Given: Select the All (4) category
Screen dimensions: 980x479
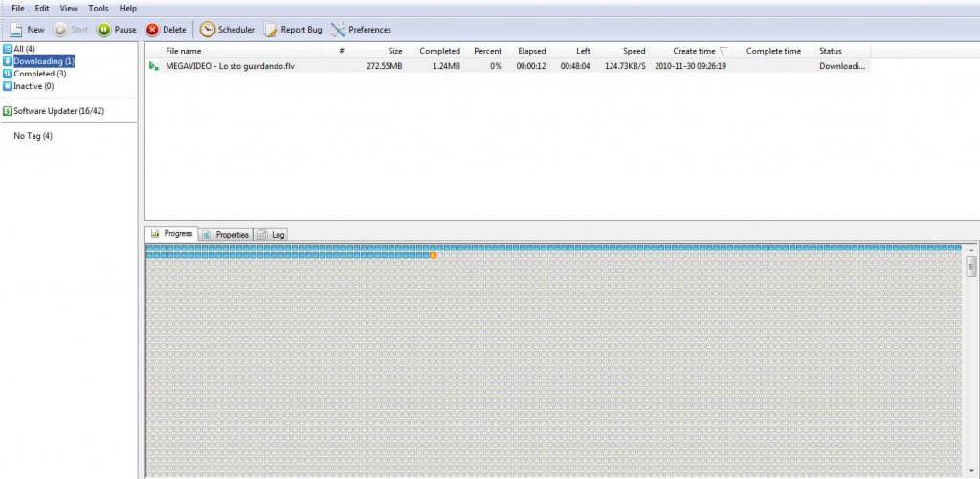Looking at the screenshot, I should (19, 49).
